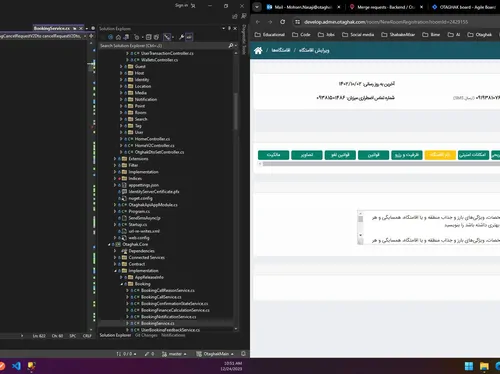Expand the Notification folder
The width and height of the screenshot is (500, 374).
coord(121,99)
